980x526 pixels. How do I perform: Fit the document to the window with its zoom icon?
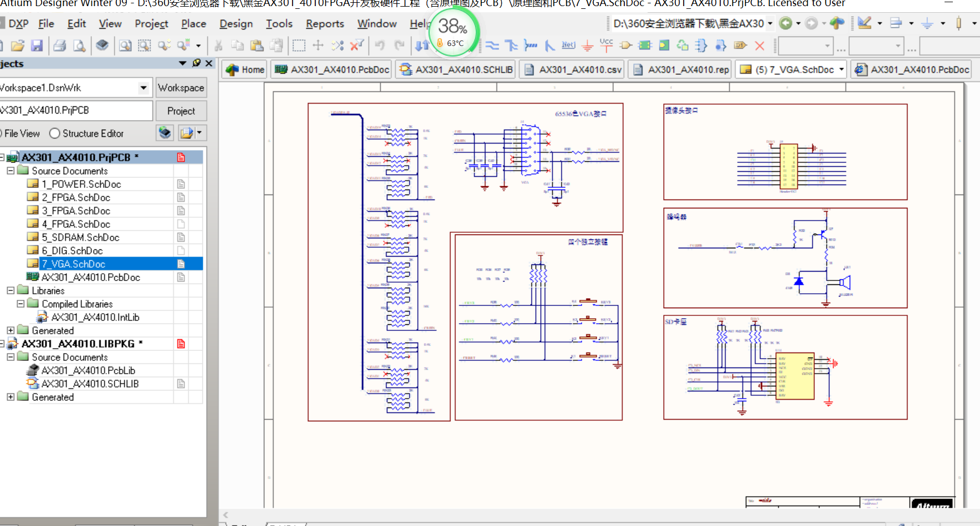[125, 45]
